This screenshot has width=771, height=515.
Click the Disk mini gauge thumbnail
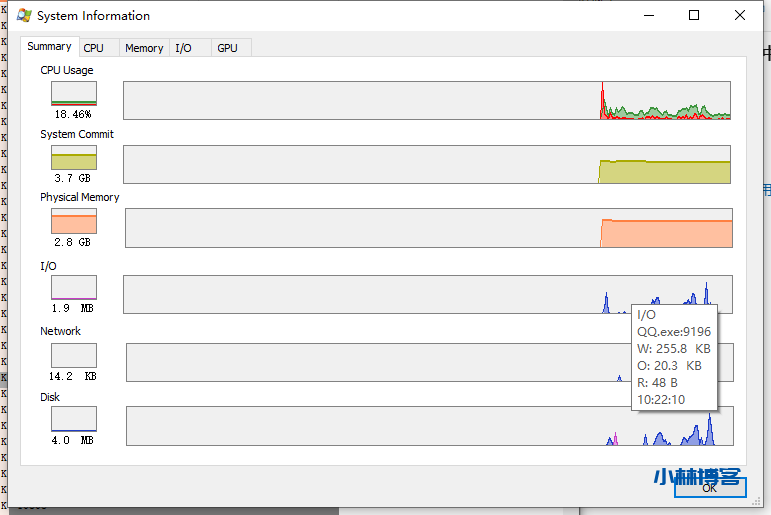tap(74, 419)
